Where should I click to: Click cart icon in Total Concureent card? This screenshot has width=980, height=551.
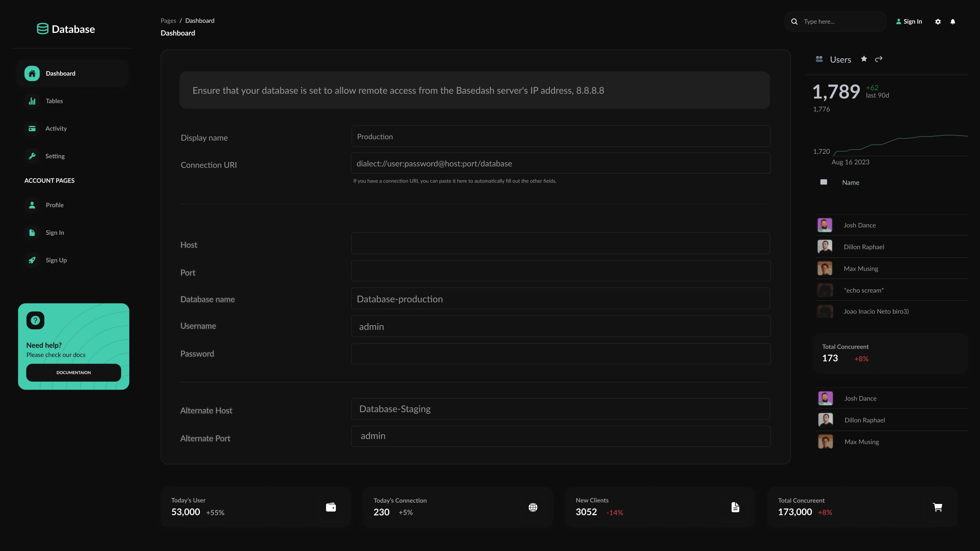pyautogui.click(x=937, y=507)
